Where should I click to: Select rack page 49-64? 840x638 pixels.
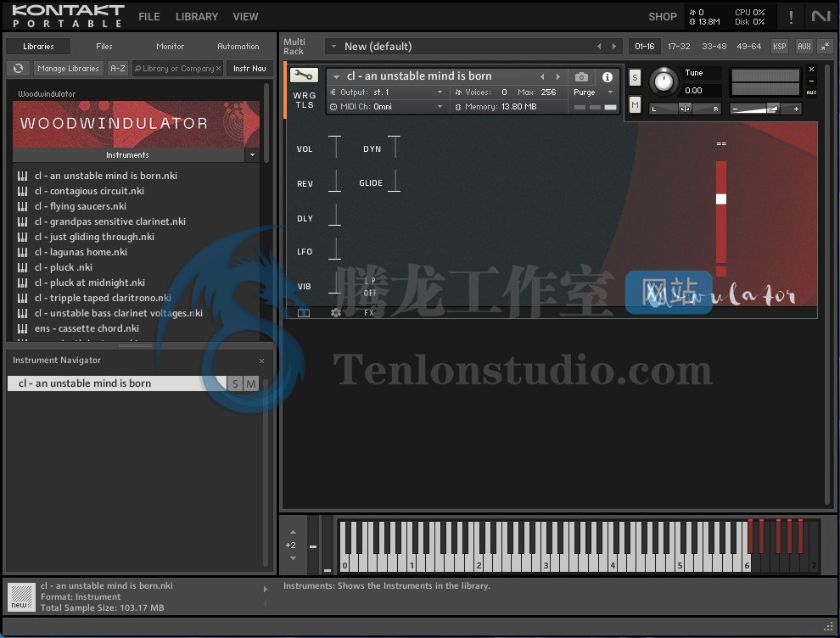[749, 47]
